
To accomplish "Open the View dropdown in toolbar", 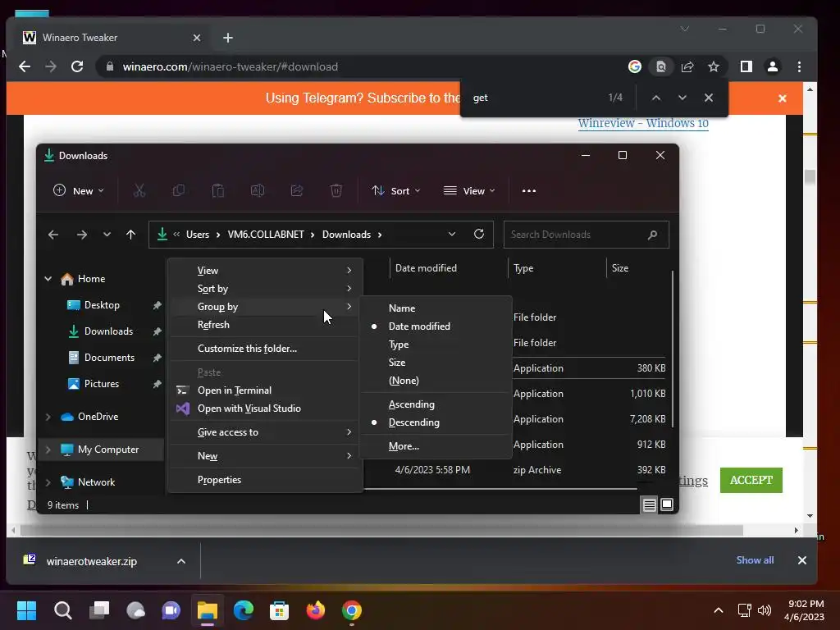I will point(469,190).
